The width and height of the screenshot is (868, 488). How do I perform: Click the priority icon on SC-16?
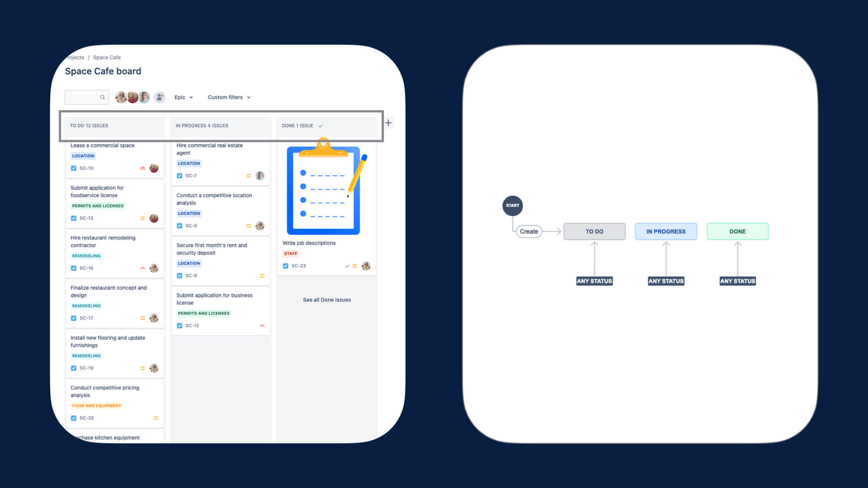point(142,268)
